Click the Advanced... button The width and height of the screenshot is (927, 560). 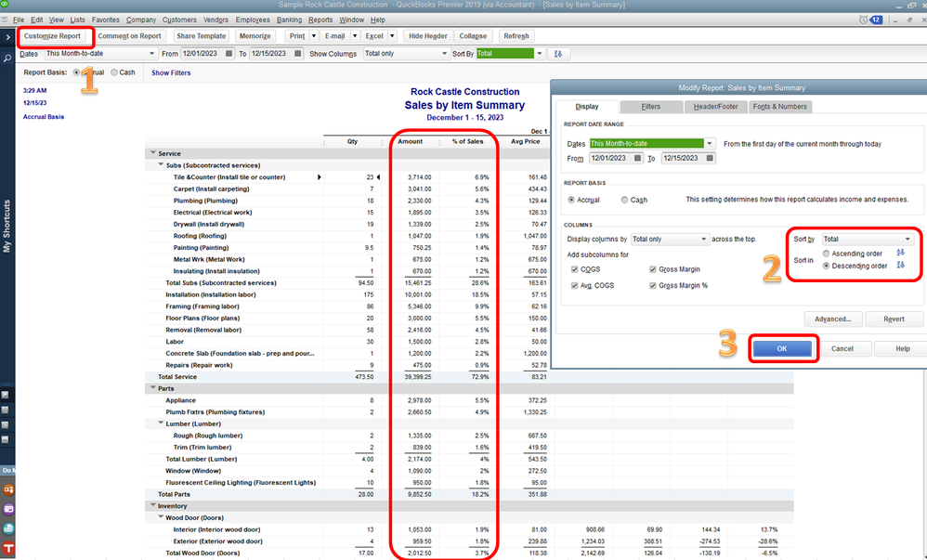pos(832,319)
